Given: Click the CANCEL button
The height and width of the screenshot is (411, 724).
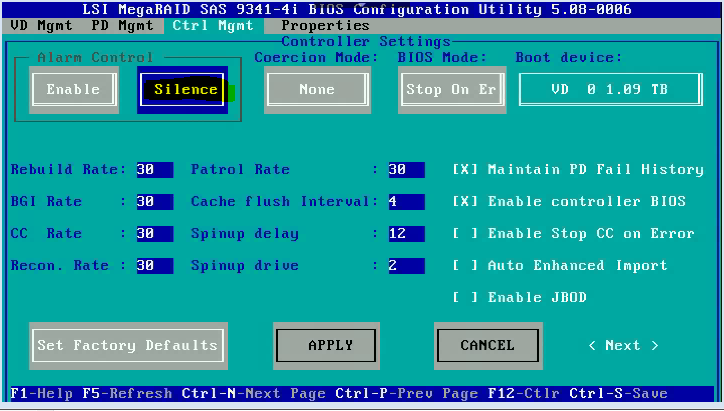Looking at the screenshot, I should click(488, 345).
